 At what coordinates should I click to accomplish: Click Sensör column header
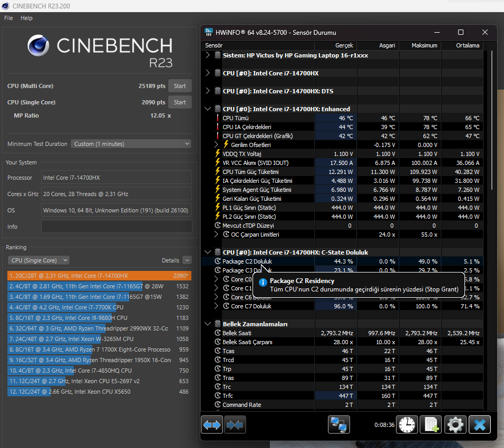point(258,45)
